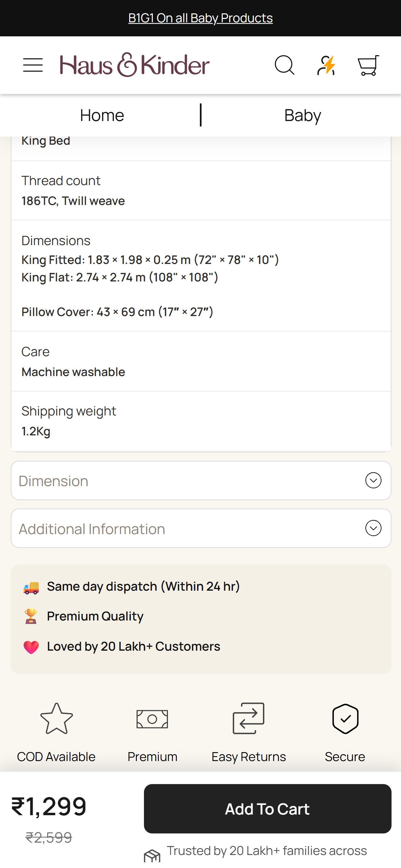Expand the Dimension section
The width and height of the screenshot is (401, 868).
[201, 480]
